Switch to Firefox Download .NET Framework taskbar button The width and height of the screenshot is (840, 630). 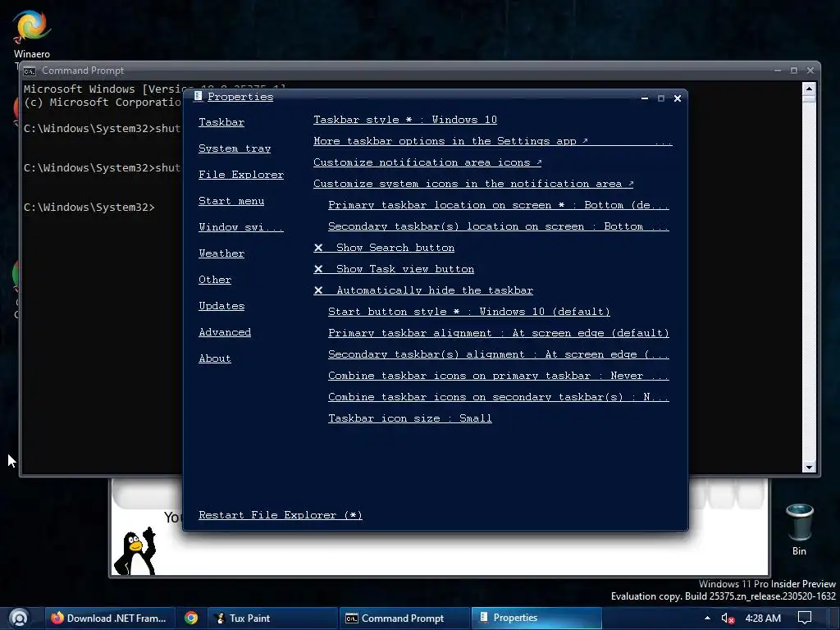pos(109,619)
